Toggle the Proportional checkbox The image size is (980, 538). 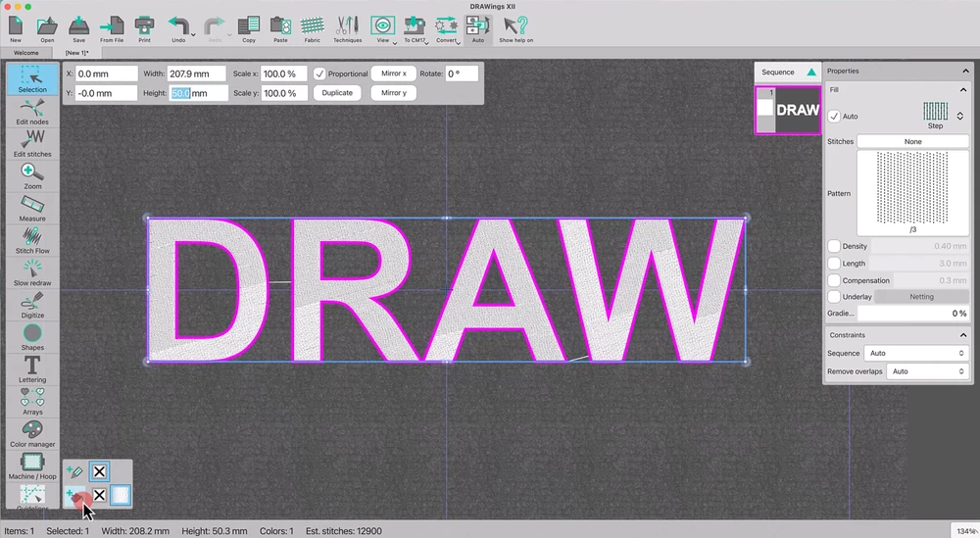coord(319,73)
